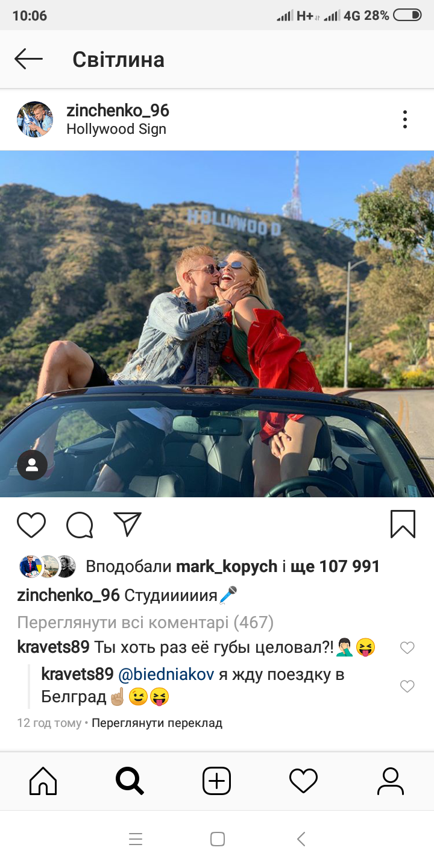Go to the Home tab
Screen dimensions: 434x868
click(x=43, y=782)
